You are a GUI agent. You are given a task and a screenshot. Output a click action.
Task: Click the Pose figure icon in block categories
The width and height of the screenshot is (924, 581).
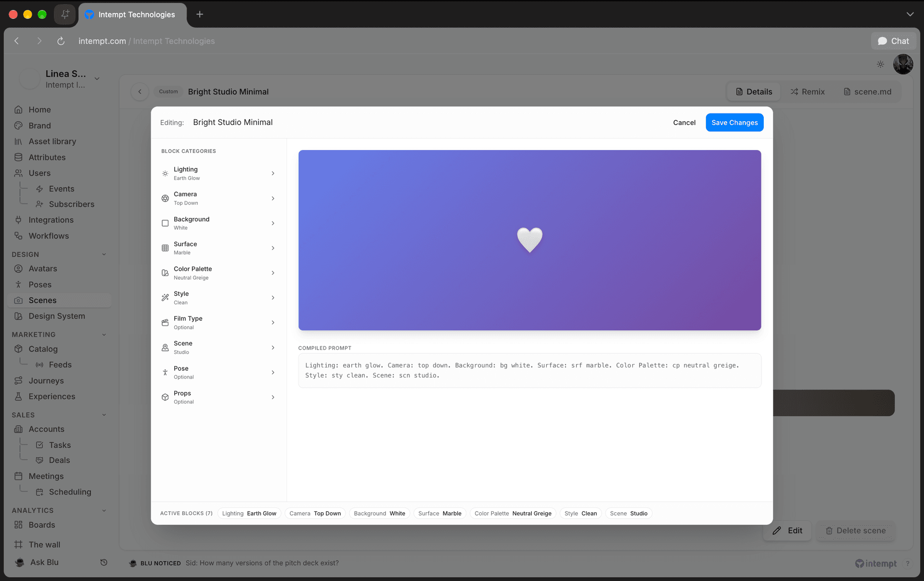165,372
